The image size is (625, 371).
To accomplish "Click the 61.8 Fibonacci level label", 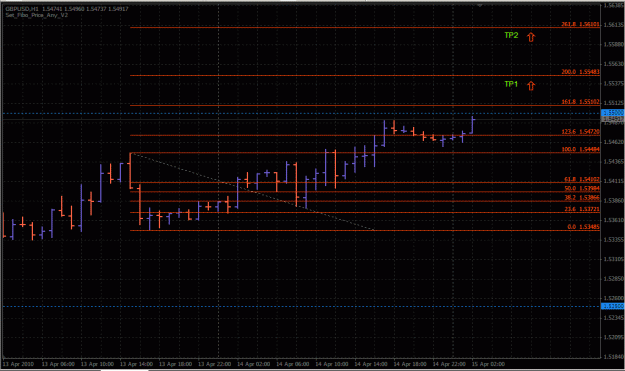I will point(582,180).
